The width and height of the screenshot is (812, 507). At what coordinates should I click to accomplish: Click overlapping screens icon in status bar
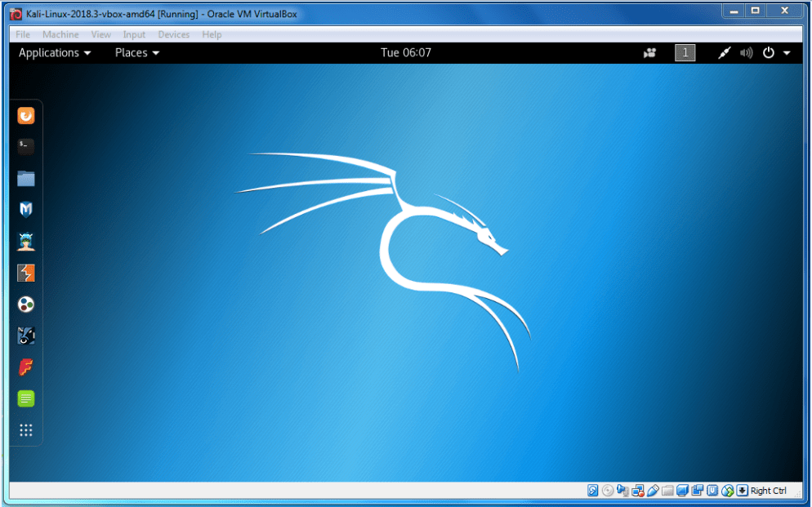point(697,491)
